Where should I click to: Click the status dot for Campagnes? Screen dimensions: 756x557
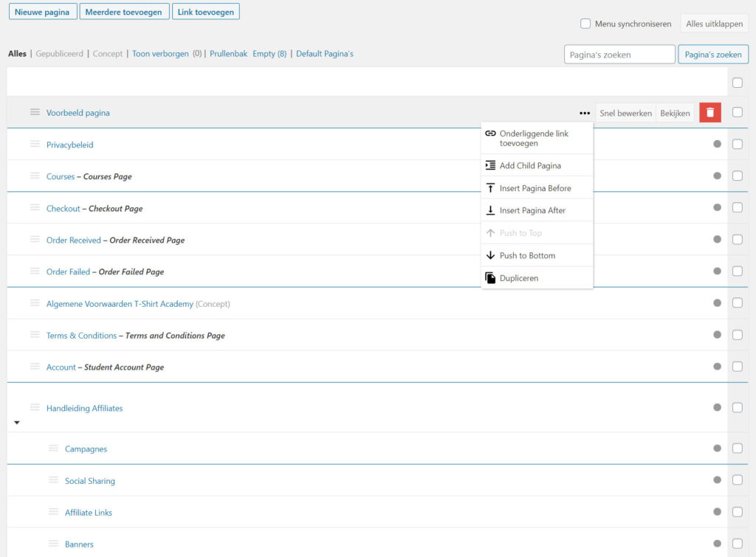[x=717, y=449]
